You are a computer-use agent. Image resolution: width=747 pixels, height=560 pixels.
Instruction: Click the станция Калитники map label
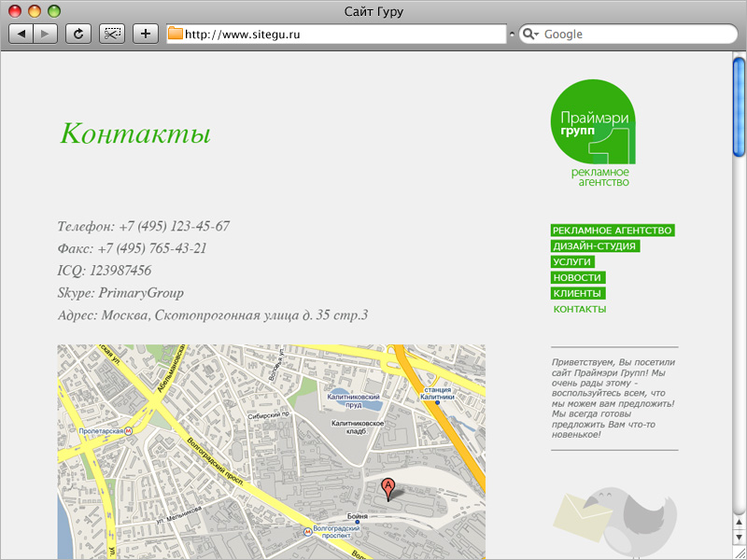tap(437, 393)
